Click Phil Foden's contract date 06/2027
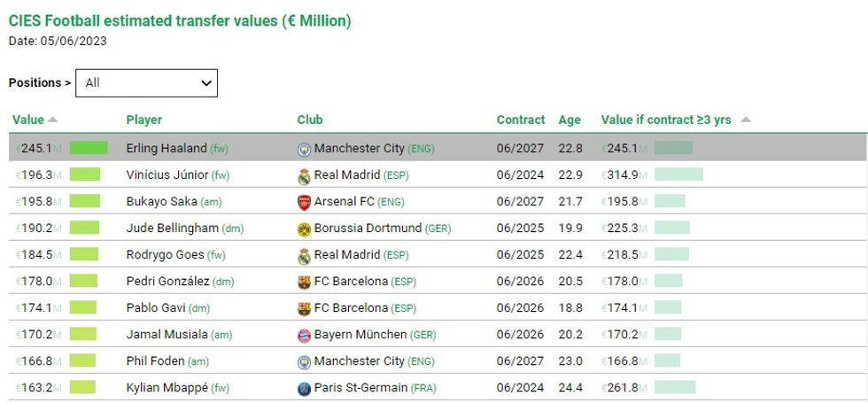868x403 pixels. click(x=520, y=360)
